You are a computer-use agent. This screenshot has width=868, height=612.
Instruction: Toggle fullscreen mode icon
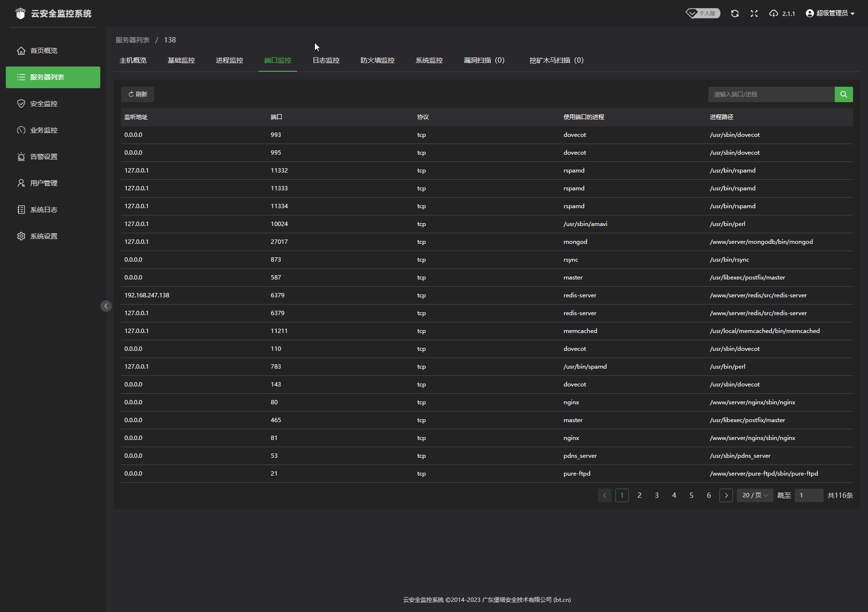click(x=754, y=13)
